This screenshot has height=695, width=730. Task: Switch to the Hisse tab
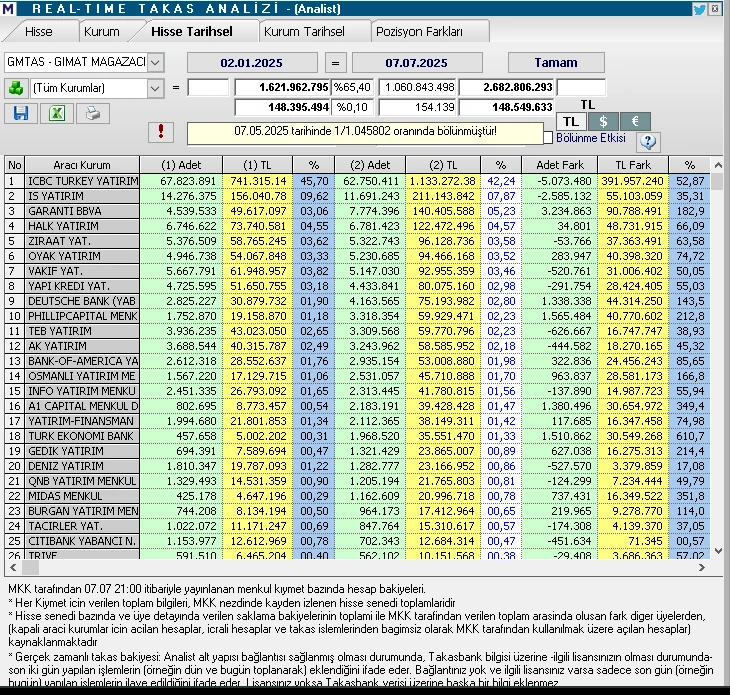pos(39,32)
